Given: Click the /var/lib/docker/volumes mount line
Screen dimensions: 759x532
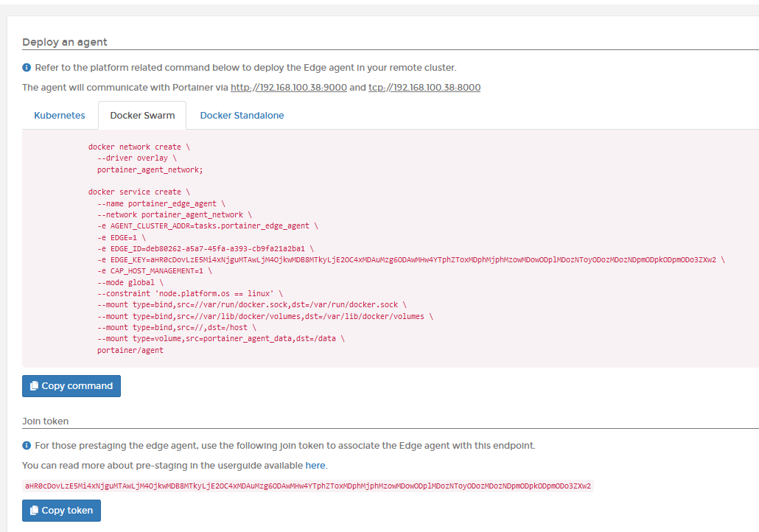Looking at the screenshot, I should 265,316.
